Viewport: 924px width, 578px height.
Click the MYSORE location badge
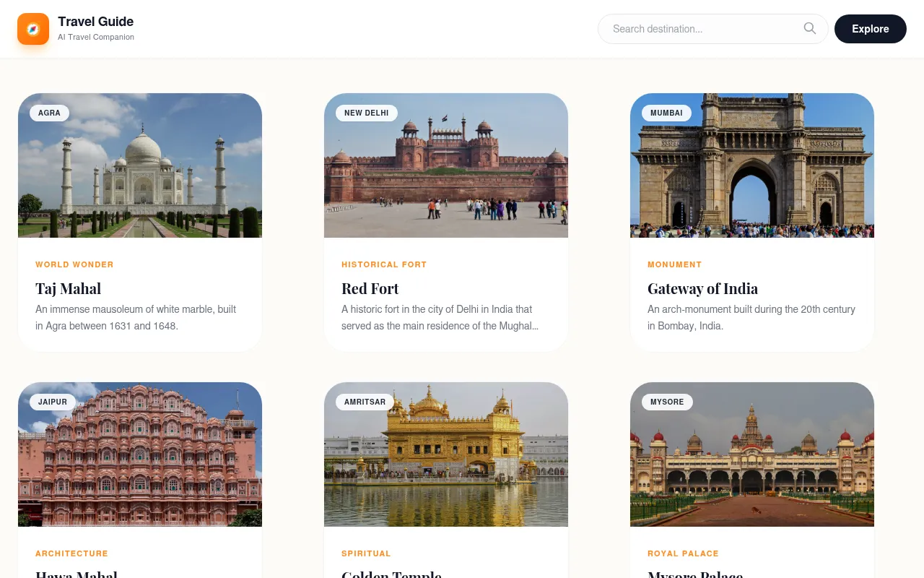click(667, 402)
